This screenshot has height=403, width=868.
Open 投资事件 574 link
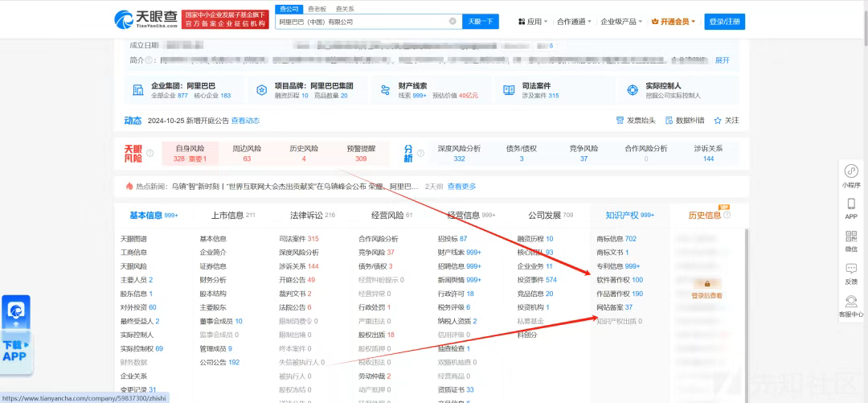[537, 280]
